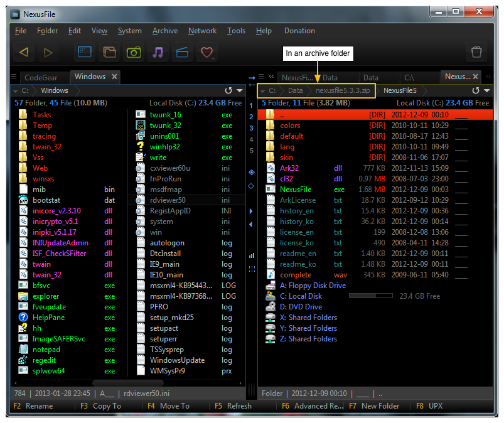Expand the left pane history dropdown arrow
This screenshot has width=504, height=423.
click(240, 90)
